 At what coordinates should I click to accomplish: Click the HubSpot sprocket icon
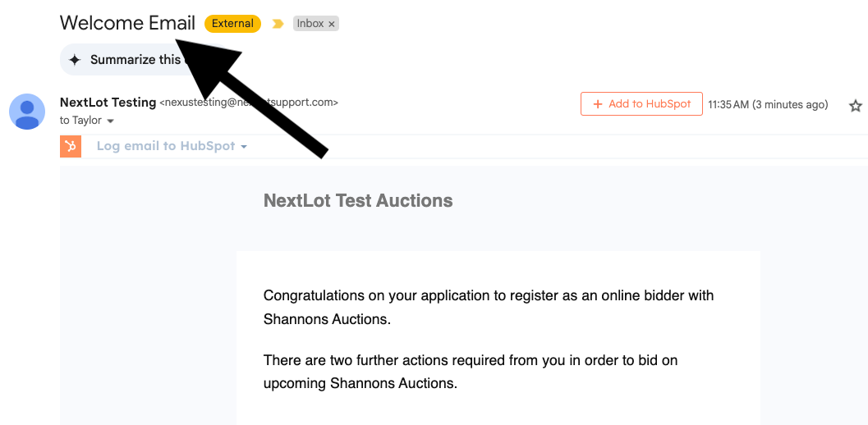(x=71, y=146)
